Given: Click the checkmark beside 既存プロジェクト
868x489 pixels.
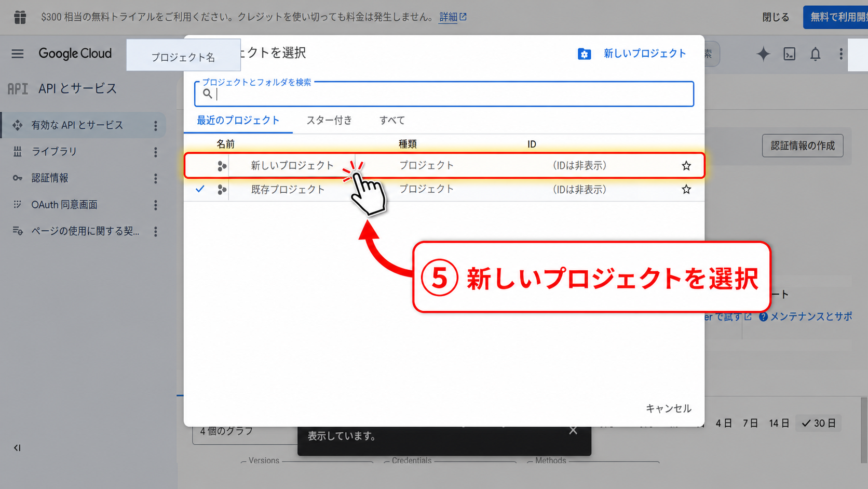Looking at the screenshot, I should 200,189.
